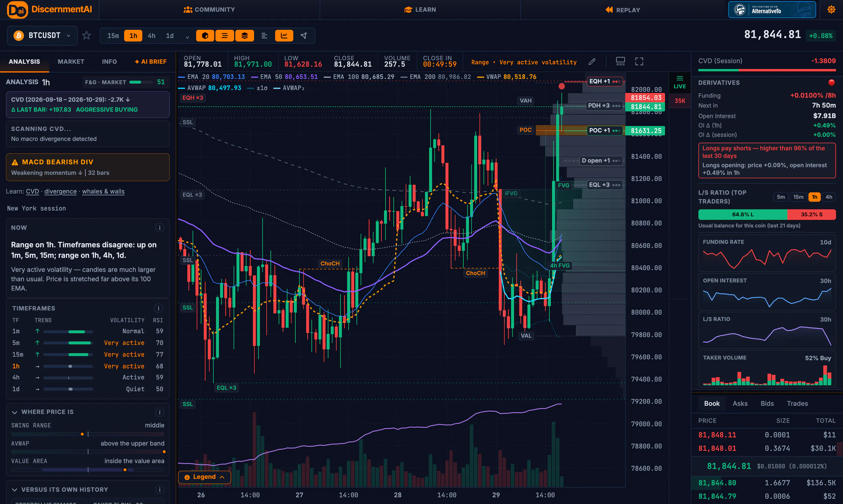Open the NOW card info icon
Viewport: 843px width, 504px height.
159,227
